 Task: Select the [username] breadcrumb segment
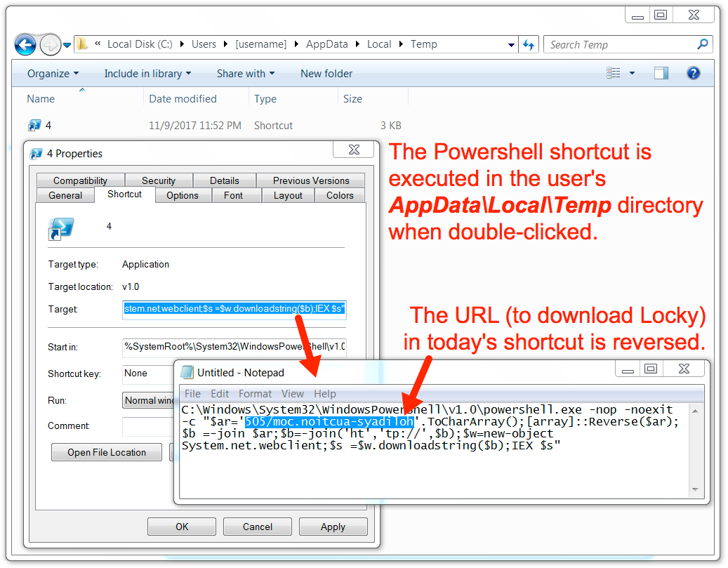261,44
